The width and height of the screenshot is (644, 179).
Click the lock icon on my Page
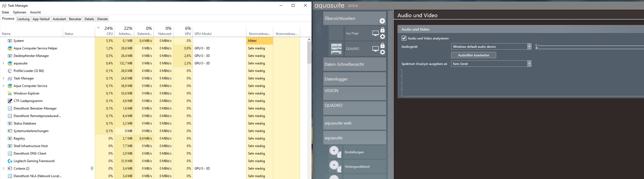pyautogui.click(x=383, y=30)
